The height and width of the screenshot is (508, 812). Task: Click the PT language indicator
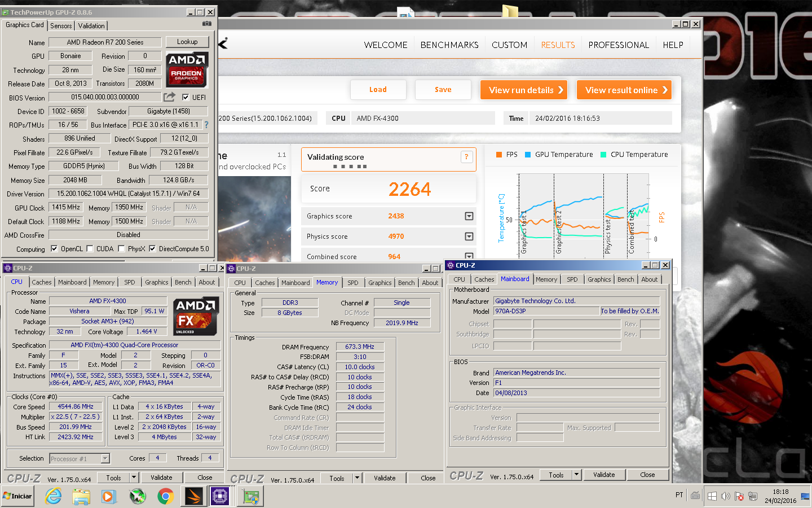click(x=679, y=495)
